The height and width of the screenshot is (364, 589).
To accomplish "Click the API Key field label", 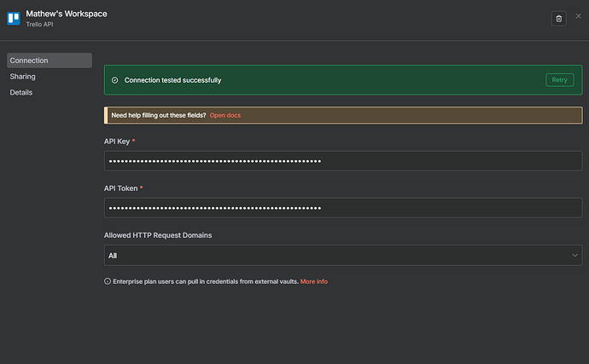I will click(117, 141).
